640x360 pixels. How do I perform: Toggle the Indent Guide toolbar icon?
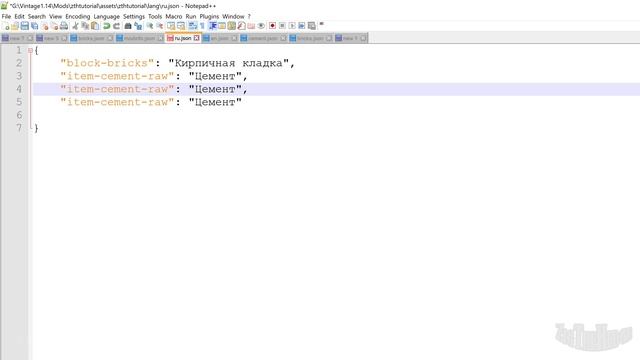pyautogui.click(x=212, y=26)
